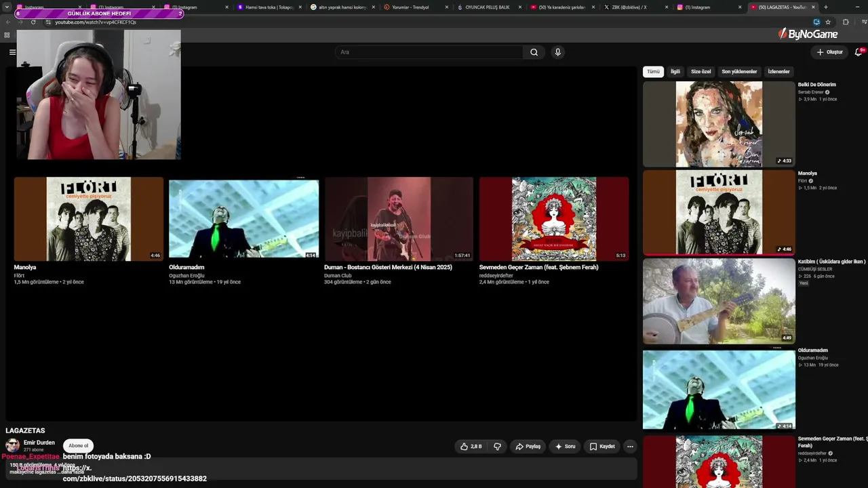
Task: Select the İzlenenler filter chip
Action: pos(778,71)
